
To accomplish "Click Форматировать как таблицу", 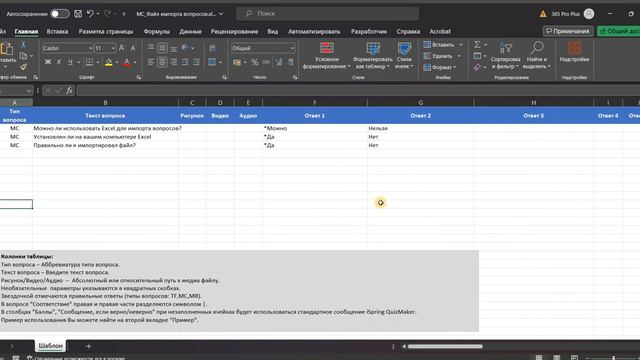I will [x=372, y=56].
